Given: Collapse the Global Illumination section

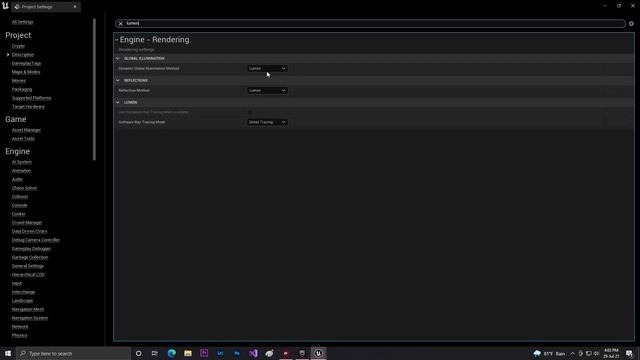Looking at the screenshot, I should (118, 58).
